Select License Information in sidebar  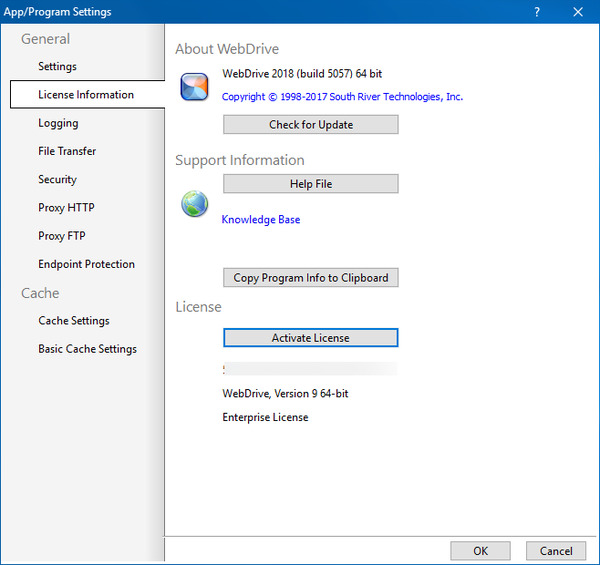(x=86, y=95)
